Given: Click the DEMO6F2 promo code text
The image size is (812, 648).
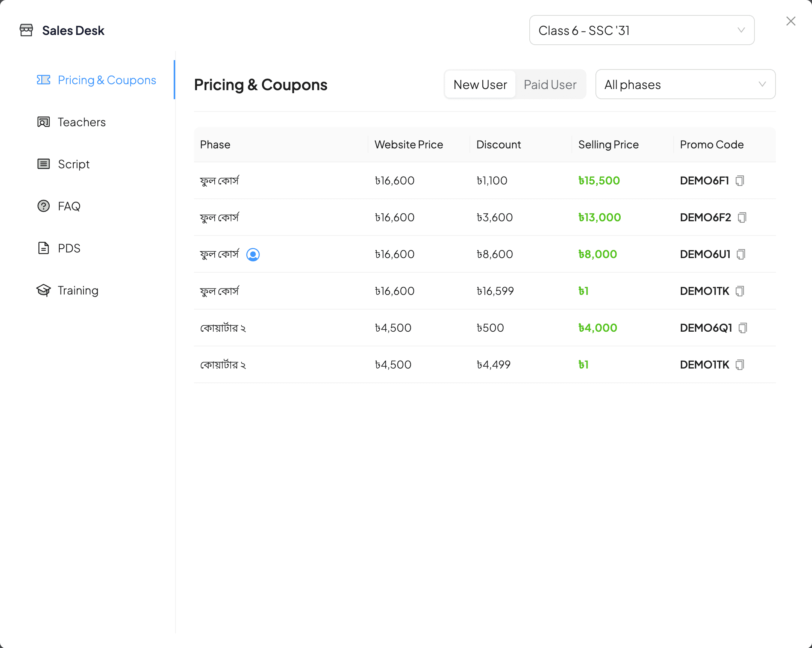Looking at the screenshot, I should [x=705, y=218].
